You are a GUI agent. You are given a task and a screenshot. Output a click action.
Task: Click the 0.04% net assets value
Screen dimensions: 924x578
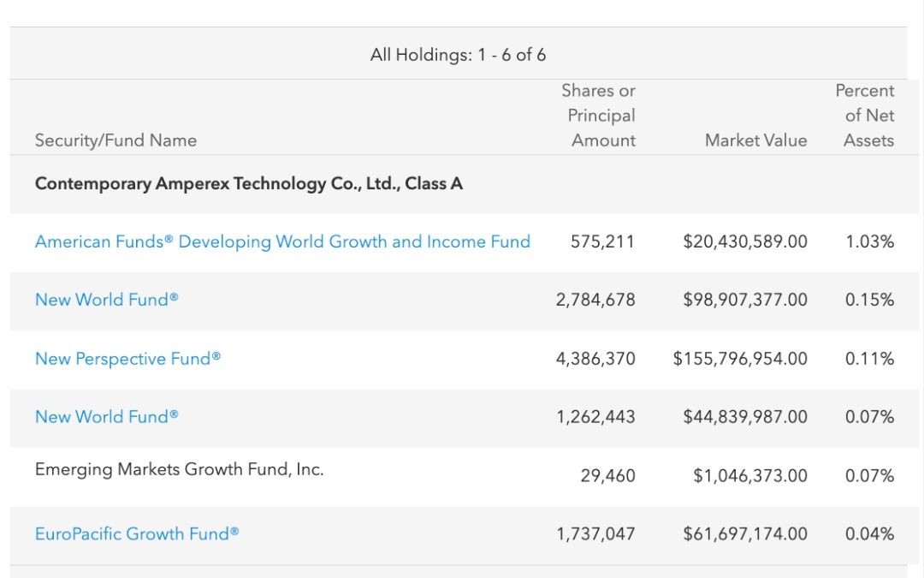[x=869, y=534]
